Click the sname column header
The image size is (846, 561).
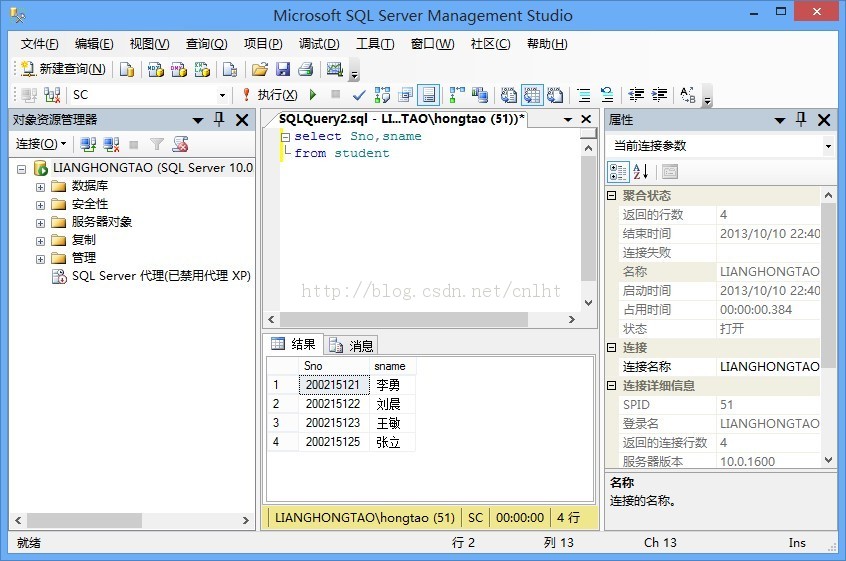coord(392,366)
